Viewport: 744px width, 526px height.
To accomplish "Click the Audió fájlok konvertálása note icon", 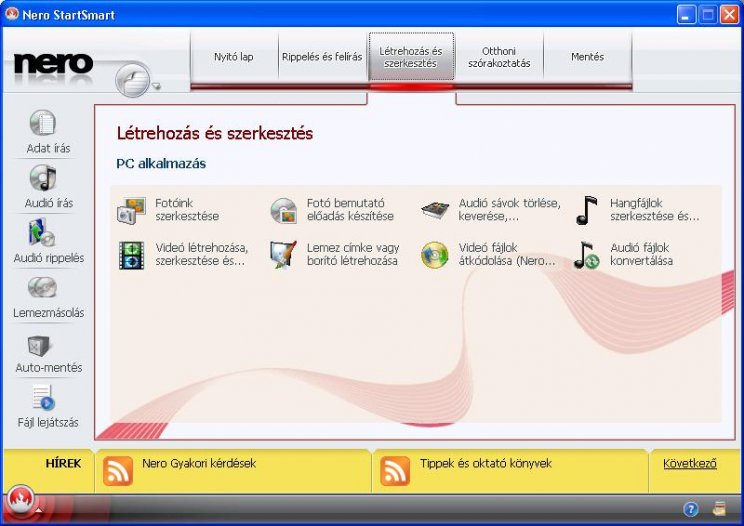I will 586,255.
